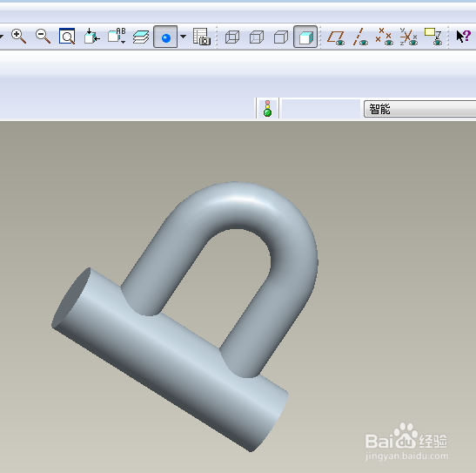Toggle datum points display
This screenshot has height=473, width=476.
point(384,37)
